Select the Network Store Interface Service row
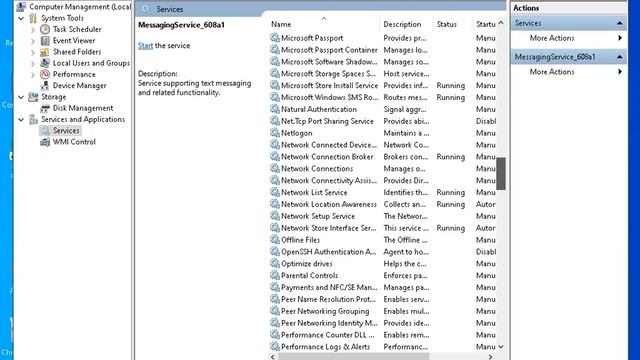 (383, 228)
